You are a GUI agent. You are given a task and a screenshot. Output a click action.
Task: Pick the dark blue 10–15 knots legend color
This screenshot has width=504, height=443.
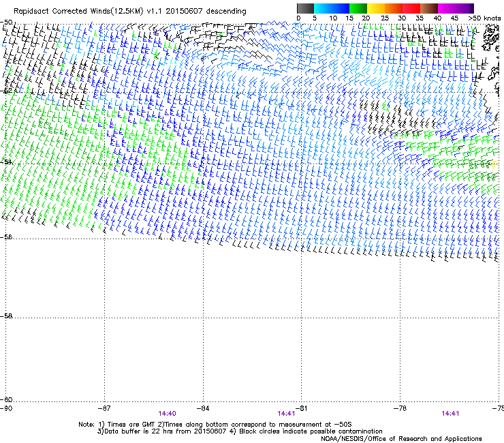tap(341, 8)
